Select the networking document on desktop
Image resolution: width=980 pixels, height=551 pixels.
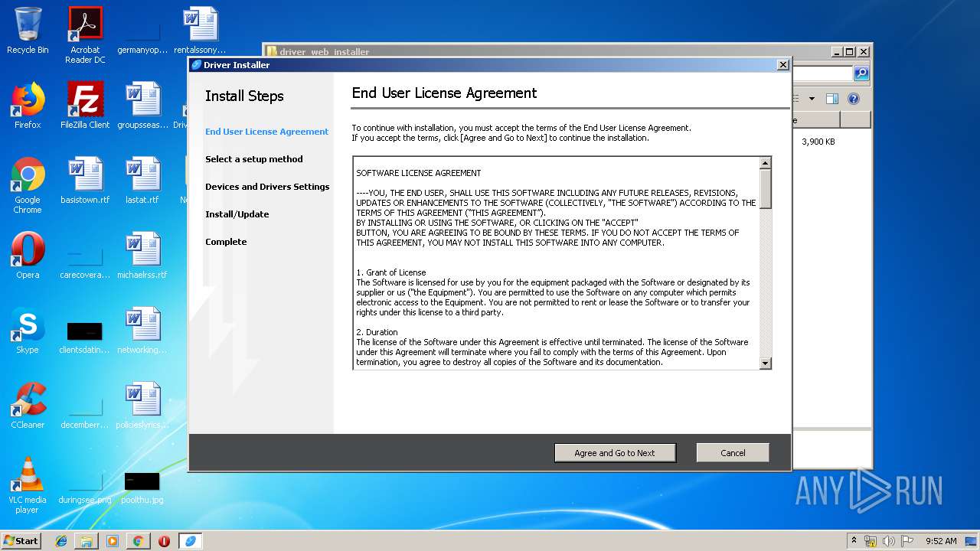click(x=142, y=331)
